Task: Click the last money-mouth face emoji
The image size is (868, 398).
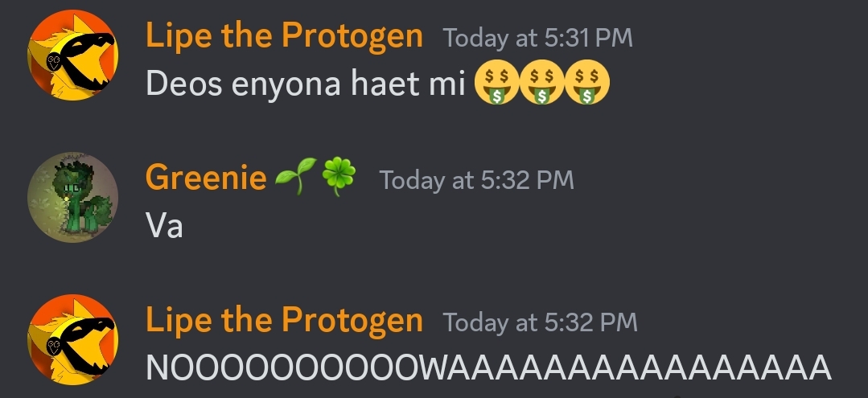Action: [x=586, y=82]
